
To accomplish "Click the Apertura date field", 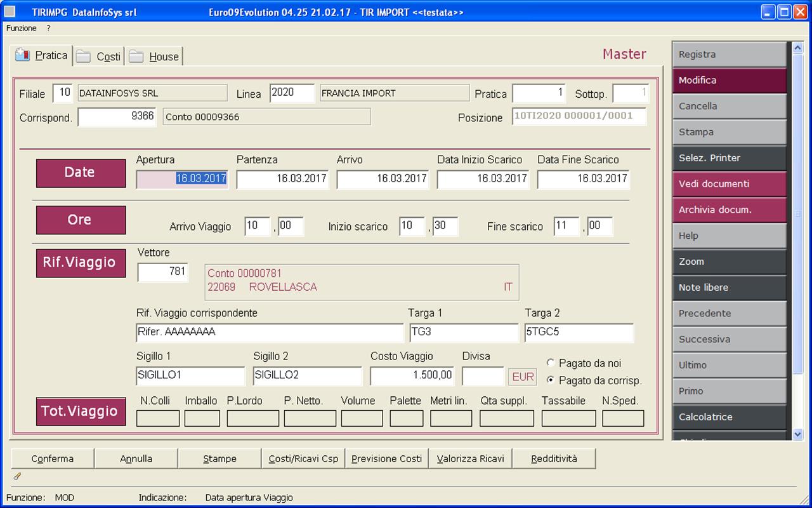I will [182, 179].
